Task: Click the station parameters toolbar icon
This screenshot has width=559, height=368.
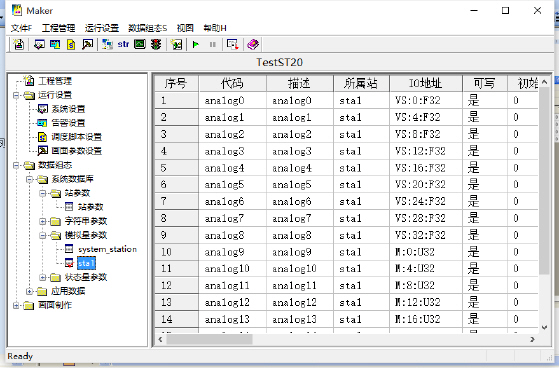Action: (x=107, y=45)
